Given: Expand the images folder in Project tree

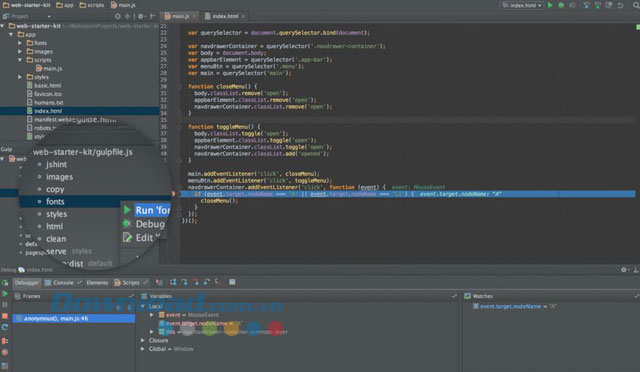Looking at the screenshot, I should point(20,51).
